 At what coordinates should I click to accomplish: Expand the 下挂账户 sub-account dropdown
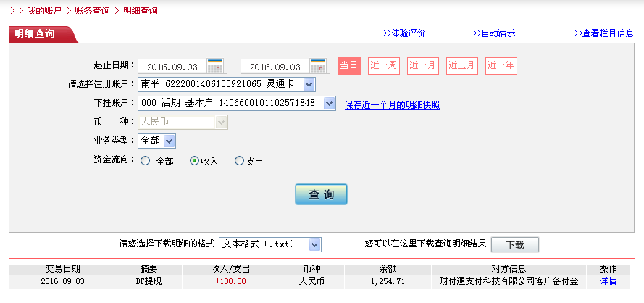coord(329,104)
